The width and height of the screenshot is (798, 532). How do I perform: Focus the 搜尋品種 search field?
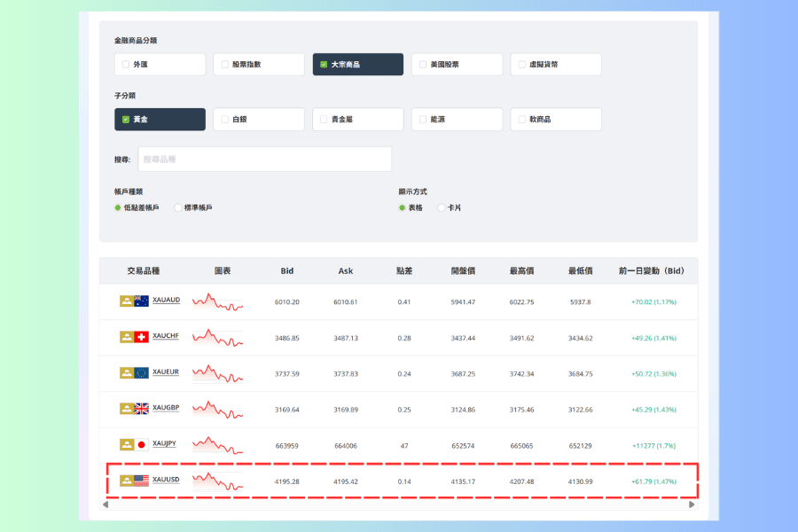[x=264, y=160]
